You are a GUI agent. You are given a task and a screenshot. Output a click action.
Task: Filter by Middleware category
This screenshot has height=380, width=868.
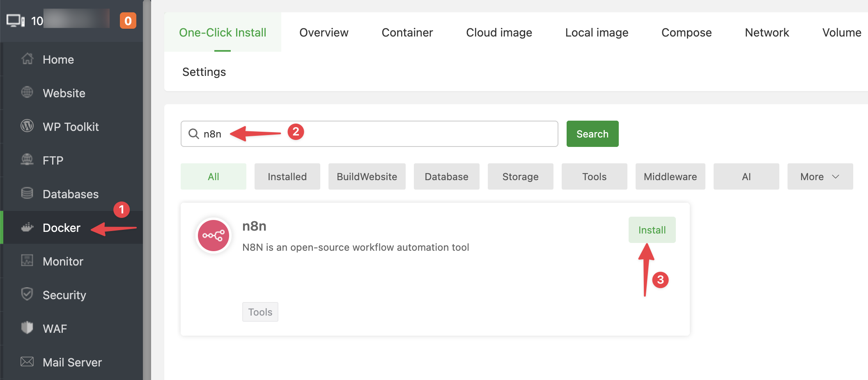[671, 176]
